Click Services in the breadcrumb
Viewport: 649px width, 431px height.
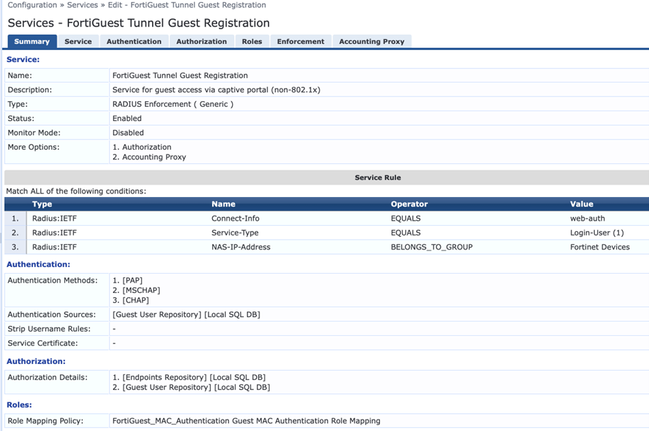82,5
